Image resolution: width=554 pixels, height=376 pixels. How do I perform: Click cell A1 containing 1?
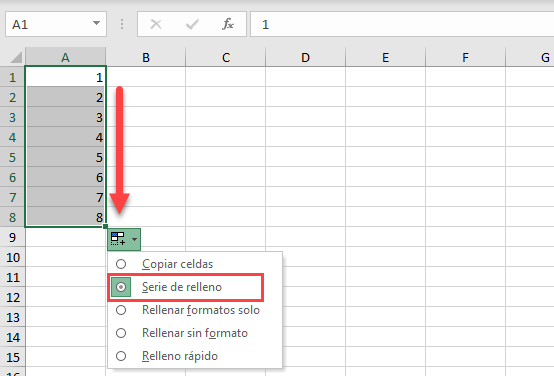point(65,77)
